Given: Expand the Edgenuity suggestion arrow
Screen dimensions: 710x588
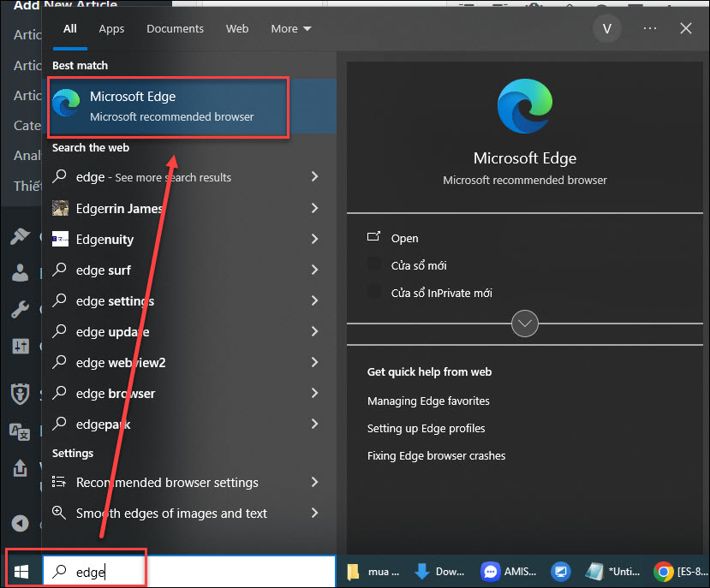Looking at the screenshot, I should 314,239.
